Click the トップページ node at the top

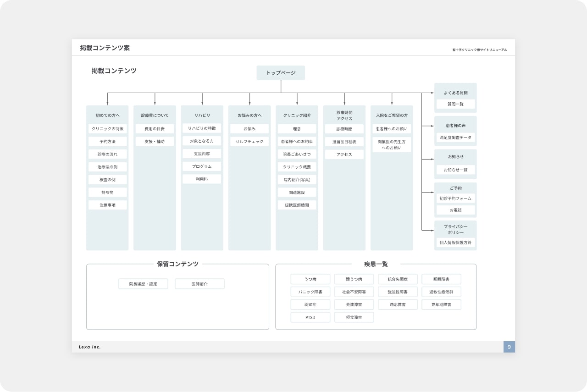coord(280,73)
